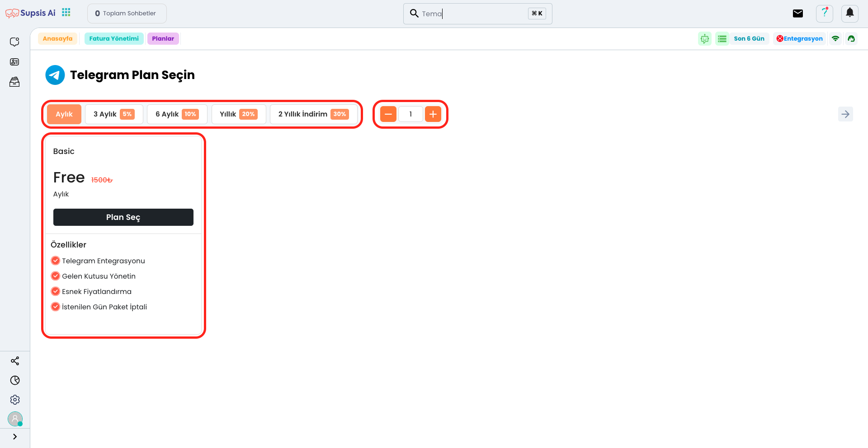868x448 pixels.
Task: Open the help question mark icon
Action: click(825, 14)
